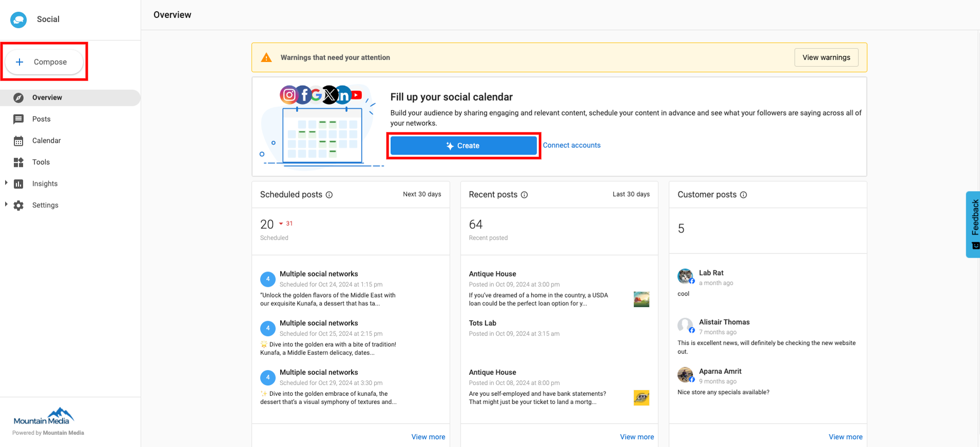980x447 pixels.
Task: Click the LinkedIn icon in banner
Action: click(343, 95)
